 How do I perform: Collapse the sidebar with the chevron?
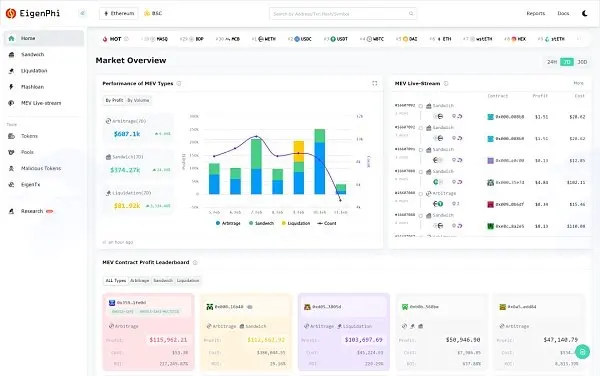point(82,13)
